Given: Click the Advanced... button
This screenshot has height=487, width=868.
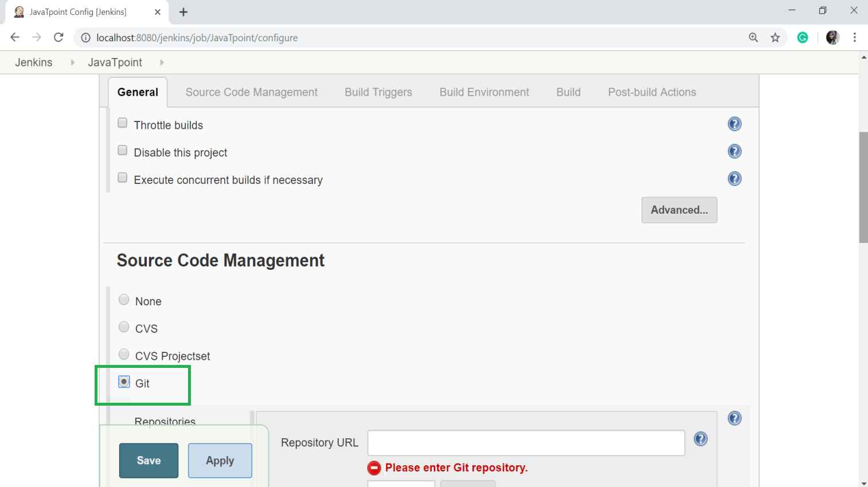Looking at the screenshot, I should [x=679, y=210].
